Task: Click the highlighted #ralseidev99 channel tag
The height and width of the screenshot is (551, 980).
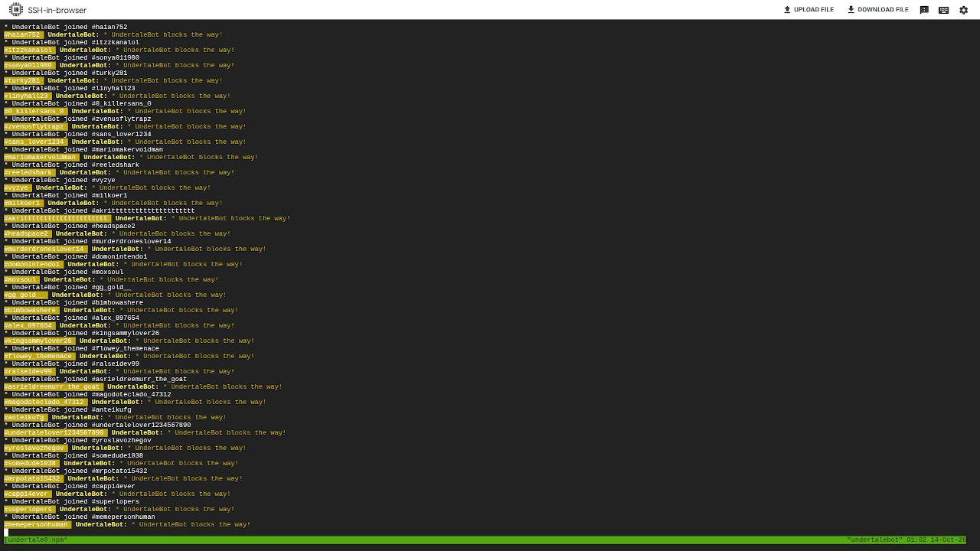Action: (x=29, y=371)
